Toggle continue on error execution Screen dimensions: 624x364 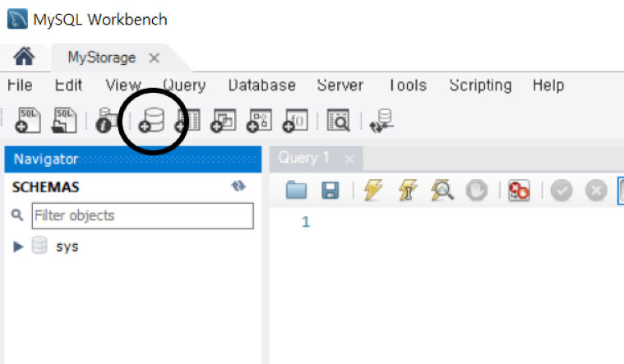(x=519, y=190)
